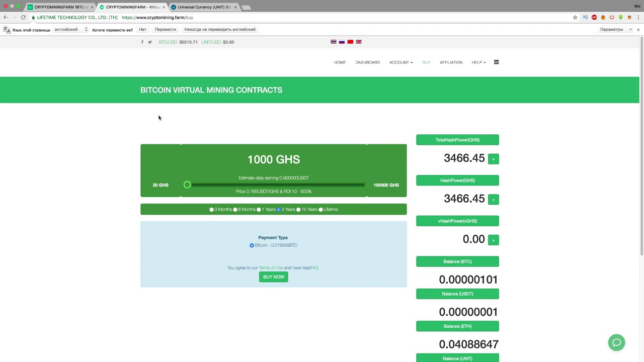Bookmark page with star icon
This screenshot has height=362, width=644.
click(575, 18)
